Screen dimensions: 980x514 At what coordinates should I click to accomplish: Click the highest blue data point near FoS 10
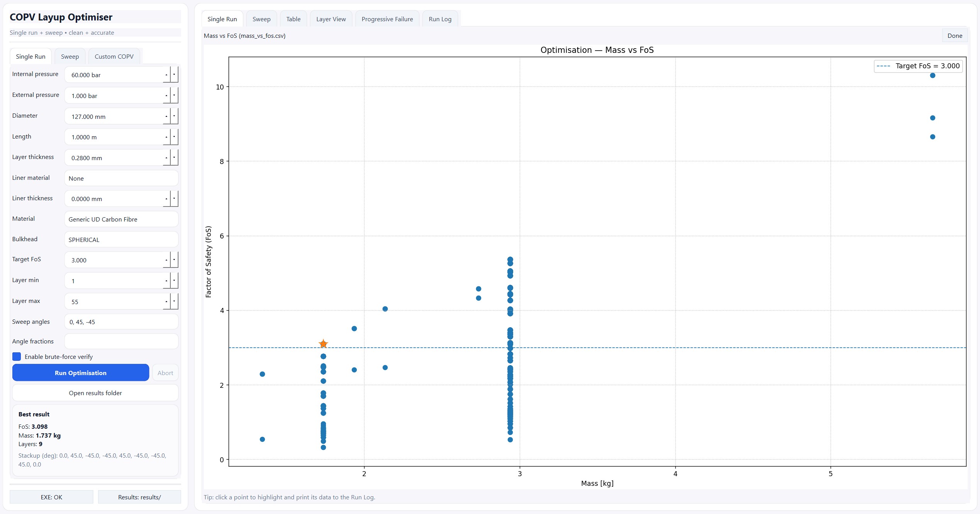point(933,76)
